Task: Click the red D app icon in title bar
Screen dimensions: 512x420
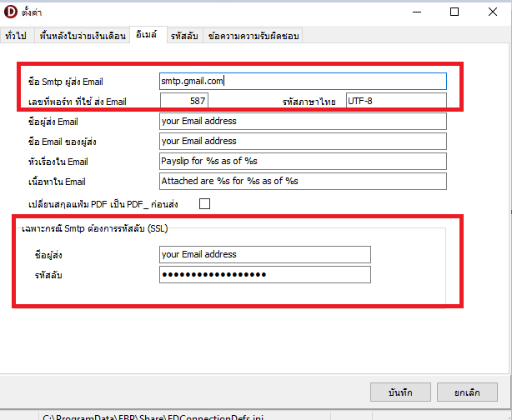Action: pyautogui.click(x=13, y=12)
